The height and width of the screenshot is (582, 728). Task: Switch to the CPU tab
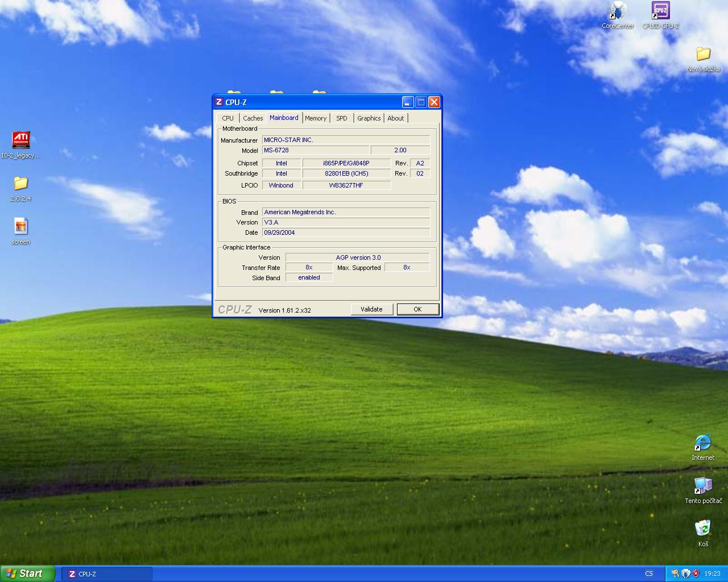228,118
